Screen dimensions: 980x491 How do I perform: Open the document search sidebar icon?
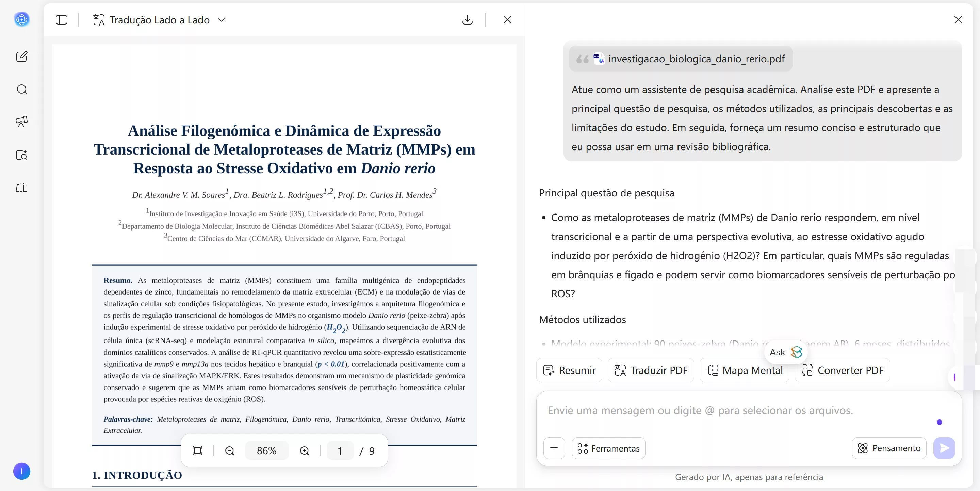(x=22, y=155)
